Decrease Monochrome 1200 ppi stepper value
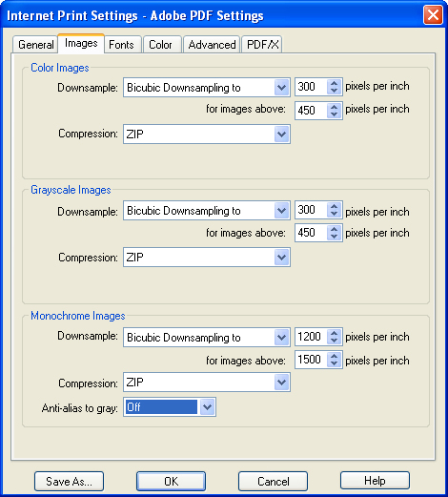448x497 pixels. click(x=334, y=341)
